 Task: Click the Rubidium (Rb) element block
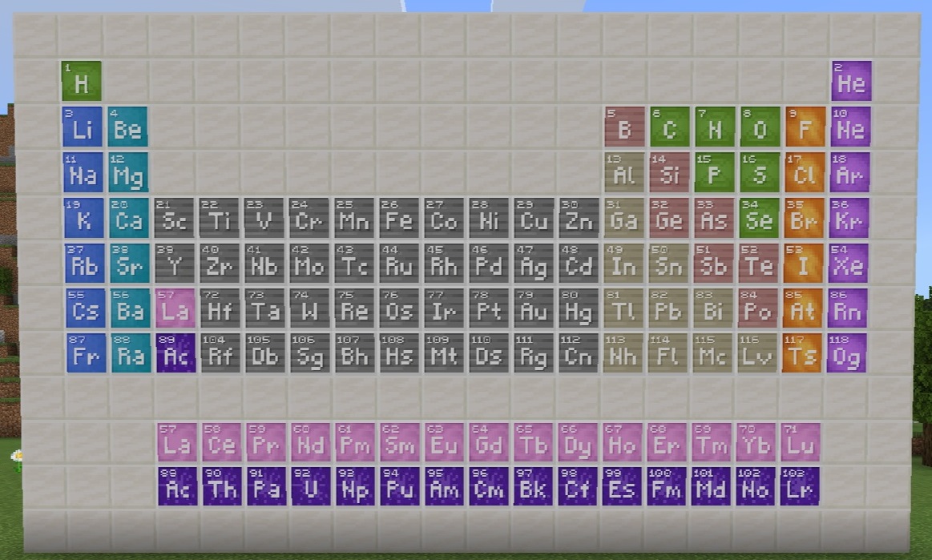pyautogui.click(x=84, y=264)
